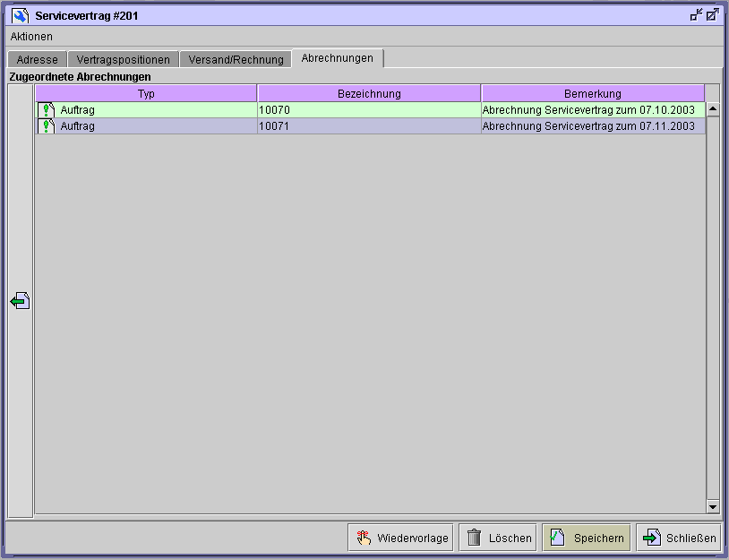Click the order icon in row 10070

(x=47, y=110)
